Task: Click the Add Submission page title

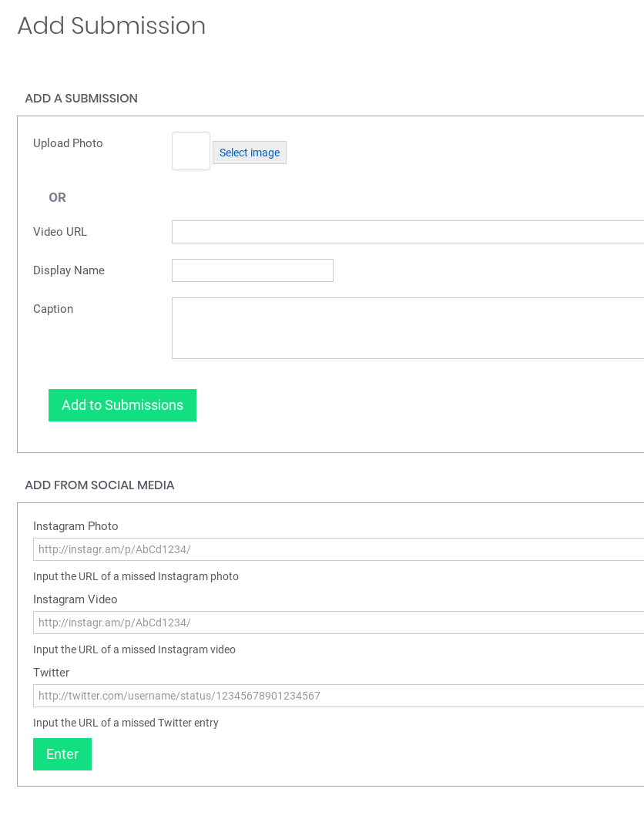Action: click(x=112, y=25)
